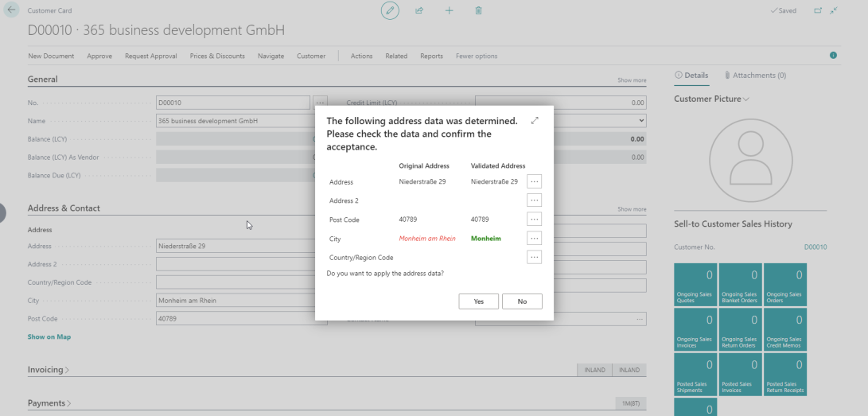Viewport: 868px width, 416px height.
Task: Open Customer menu
Action: tap(311, 56)
